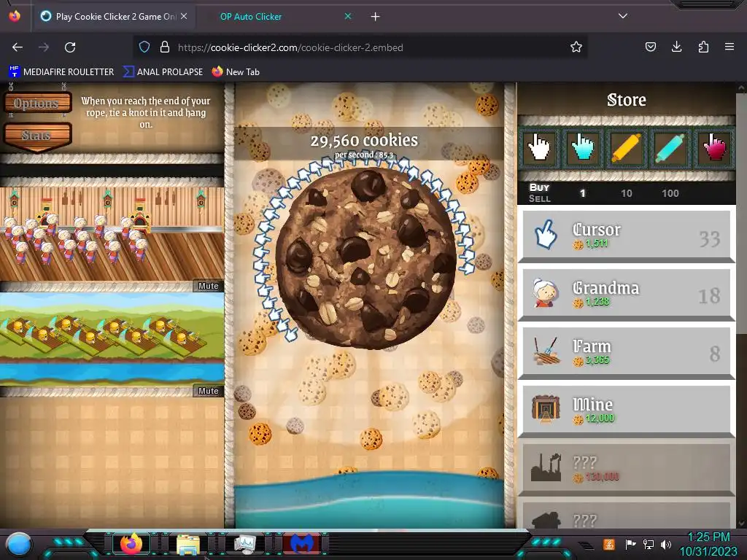Mute the farm building row
Image resolution: width=747 pixels, height=560 pixels.
tap(208, 391)
